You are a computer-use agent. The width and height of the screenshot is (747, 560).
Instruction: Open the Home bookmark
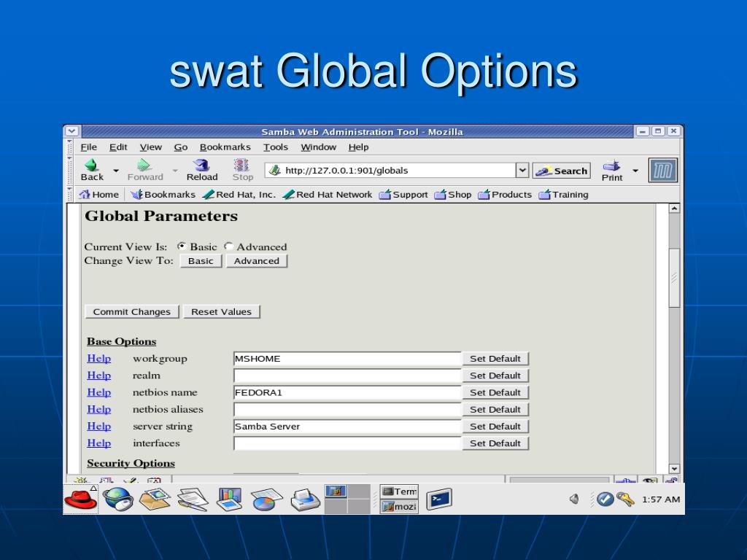[99, 194]
